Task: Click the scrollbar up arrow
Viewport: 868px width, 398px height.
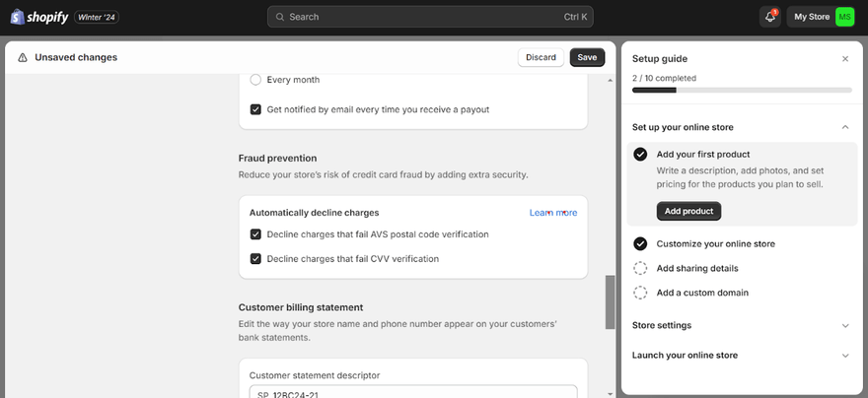Action: coord(610,81)
